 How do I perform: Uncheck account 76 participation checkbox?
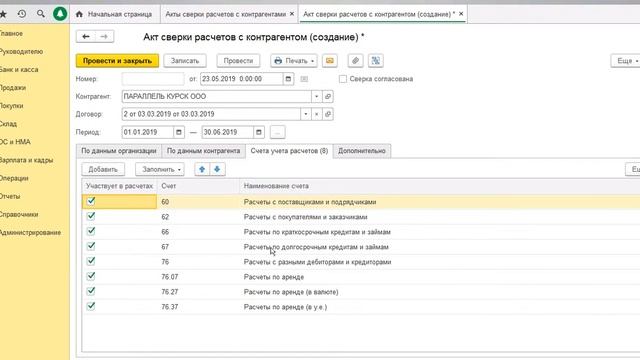[x=91, y=261]
